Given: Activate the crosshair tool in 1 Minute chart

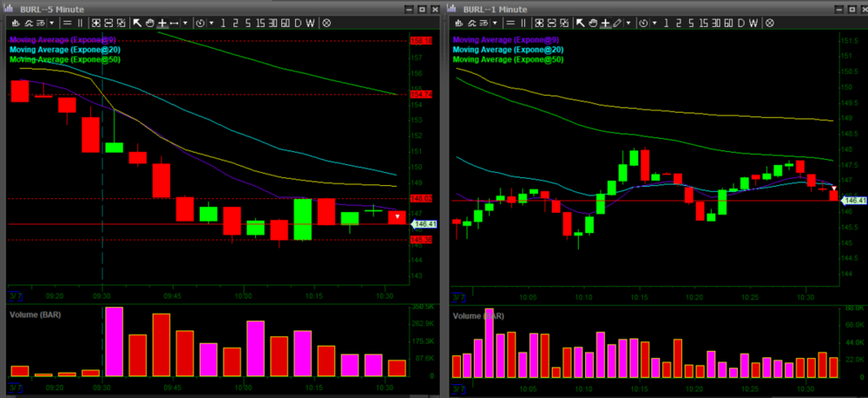Looking at the screenshot, I should coord(605,23).
